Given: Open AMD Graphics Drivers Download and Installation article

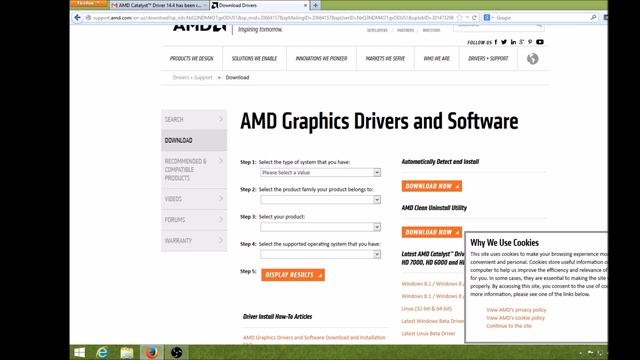Looking at the screenshot, I should tap(314, 338).
